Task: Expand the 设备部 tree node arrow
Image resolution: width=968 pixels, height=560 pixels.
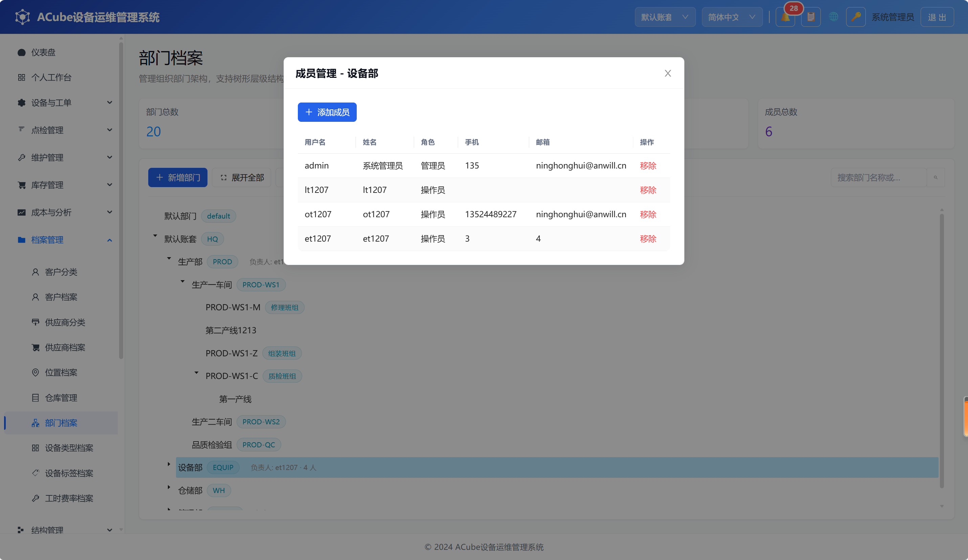Action: [169, 464]
